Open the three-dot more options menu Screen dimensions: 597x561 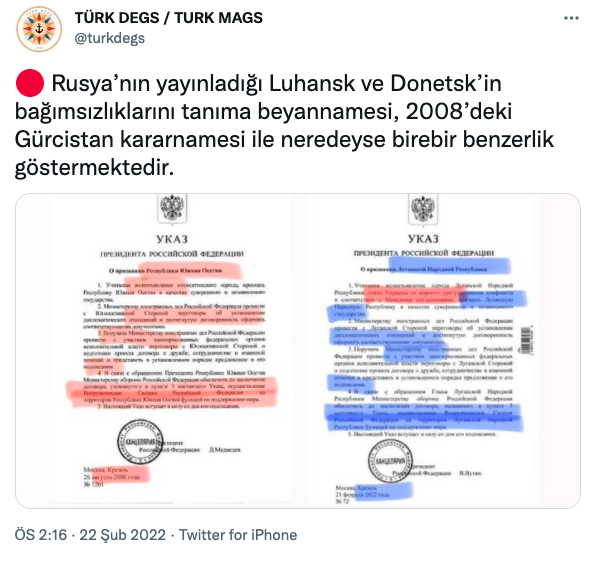(571, 18)
